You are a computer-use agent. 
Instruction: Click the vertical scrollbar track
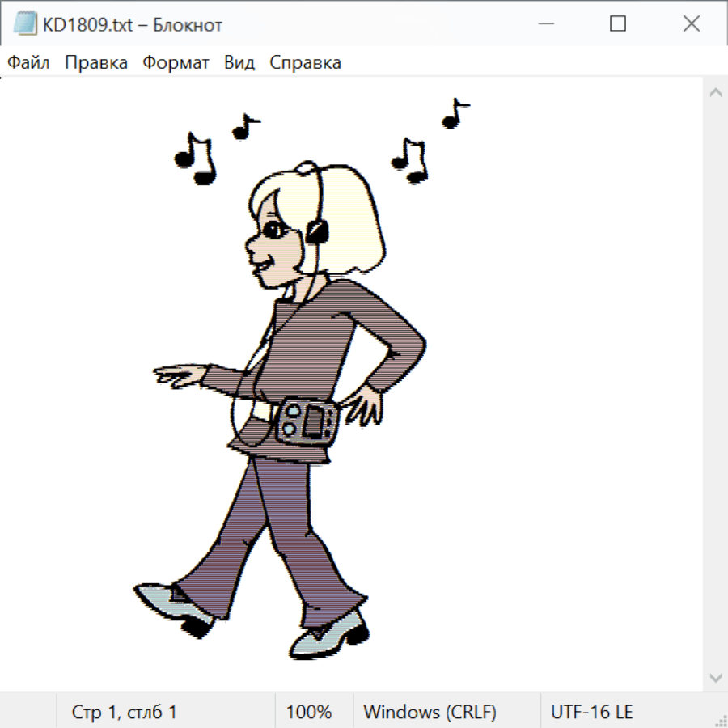tap(715, 384)
